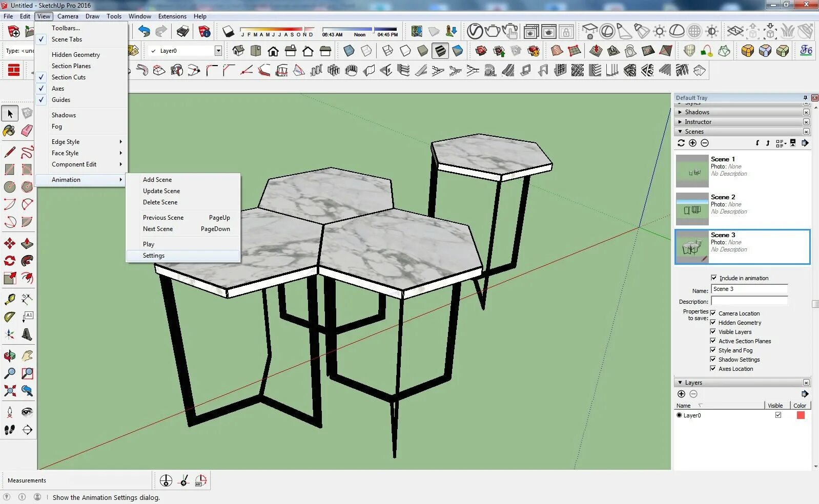Toggle the Camera Location checkbox
This screenshot has width=819, height=504.
[x=713, y=313]
